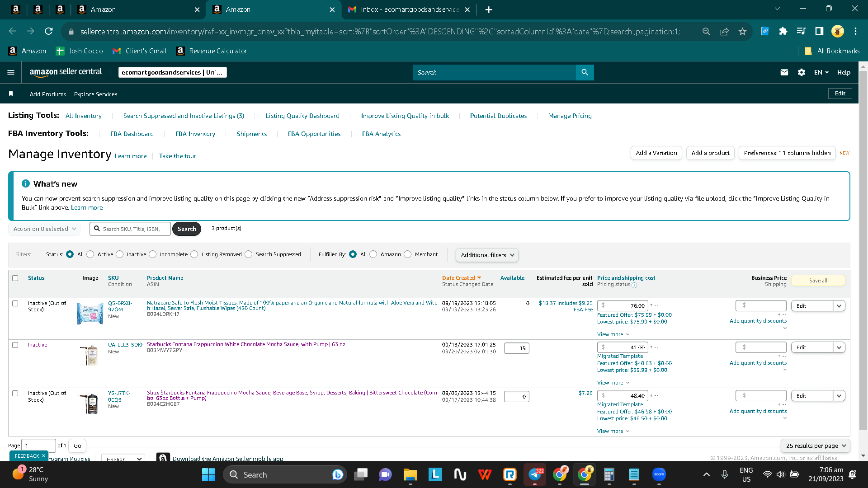Open Preferences columns hidden button
The image size is (868, 488).
click(x=787, y=153)
